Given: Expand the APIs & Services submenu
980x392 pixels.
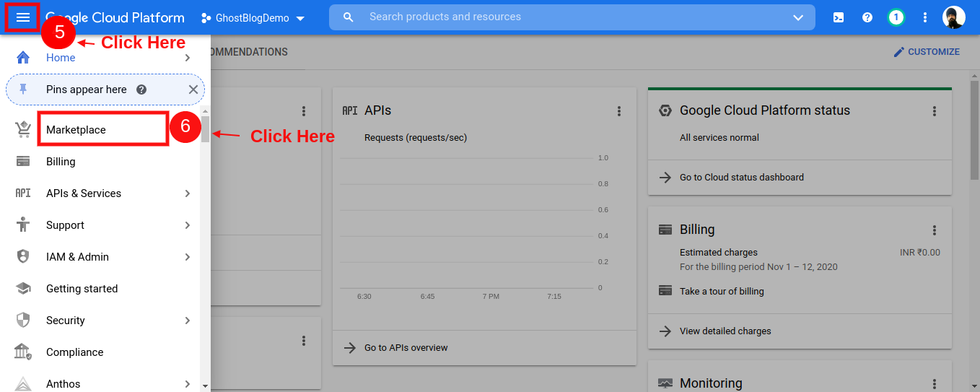Looking at the screenshot, I should click(x=187, y=193).
